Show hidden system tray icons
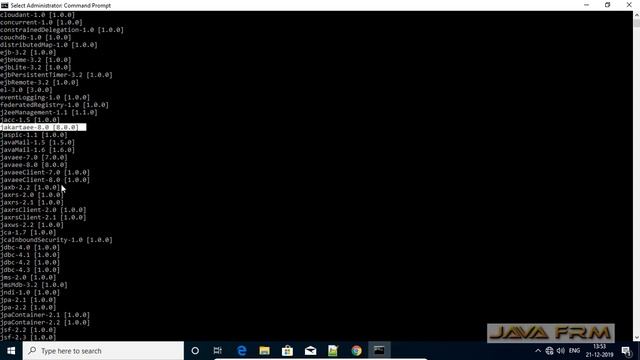The height and width of the screenshot is (360, 640). tap(538, 351)
